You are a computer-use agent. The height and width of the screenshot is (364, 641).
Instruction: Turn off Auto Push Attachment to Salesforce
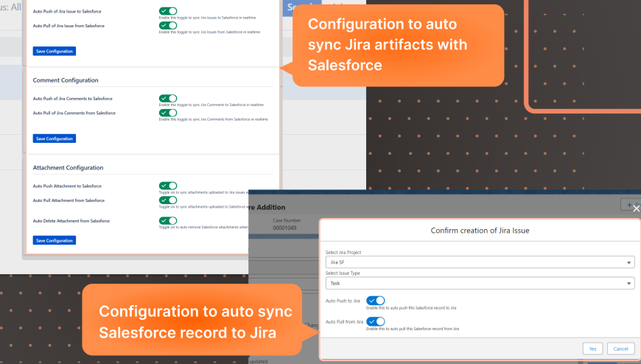pyautogui.click(x=168, y=186)
